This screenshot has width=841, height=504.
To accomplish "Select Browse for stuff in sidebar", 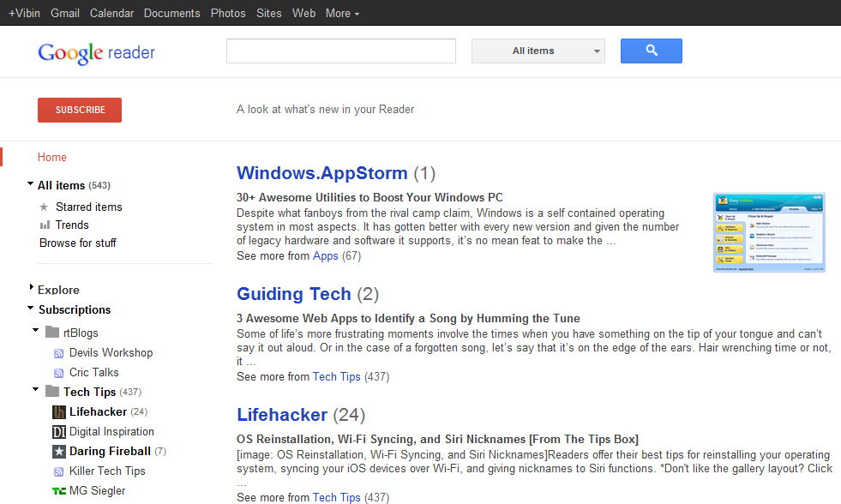I will coord(78,243).
